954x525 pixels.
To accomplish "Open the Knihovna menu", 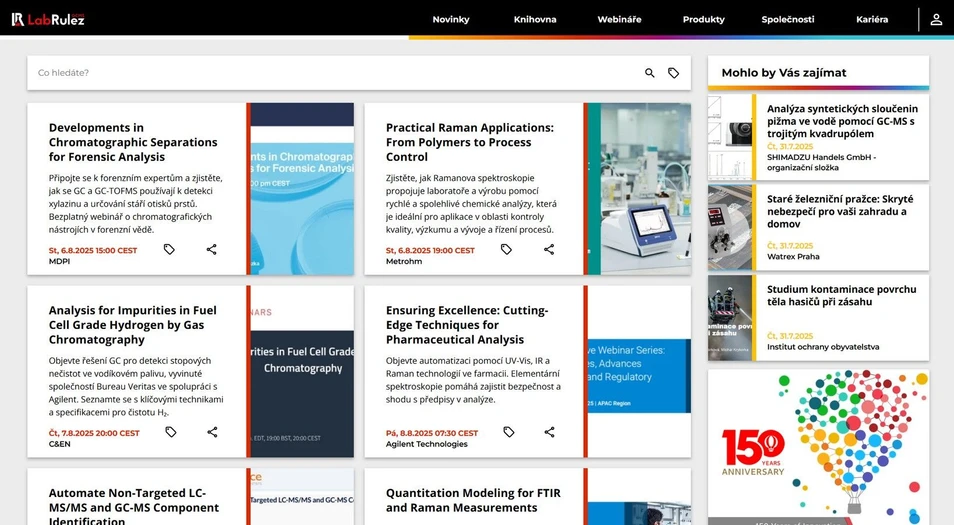I will point(535,19).
